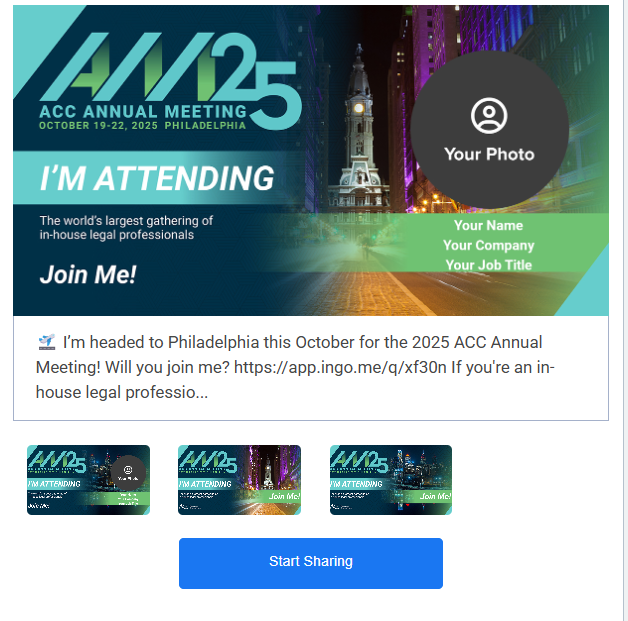This screenshot has width=628, height=621.
Task: Click the clock tower in the main image
Action: point(359,128)
